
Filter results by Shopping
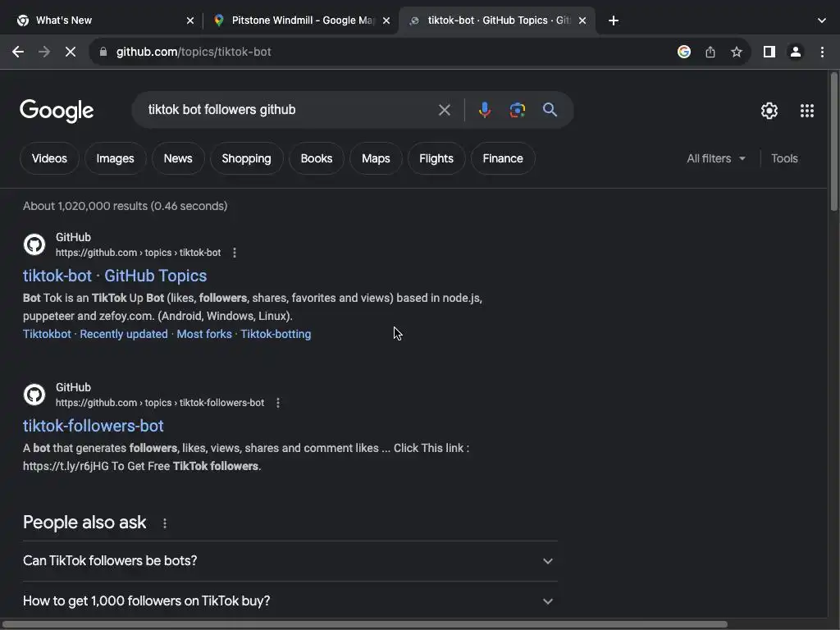tap(246, 158)
